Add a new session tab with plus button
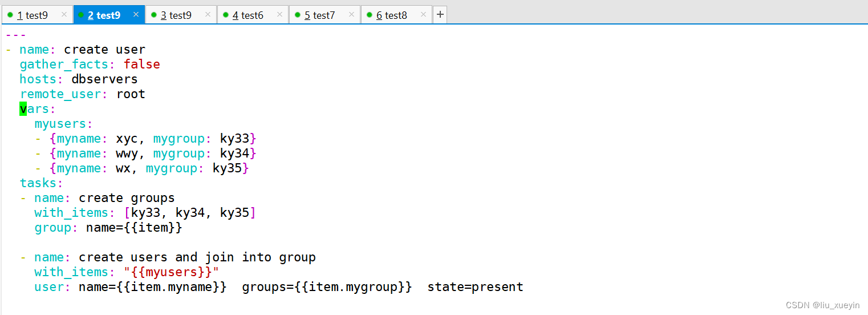Screen dimensions: 868x315 click(x=440, y=15)
